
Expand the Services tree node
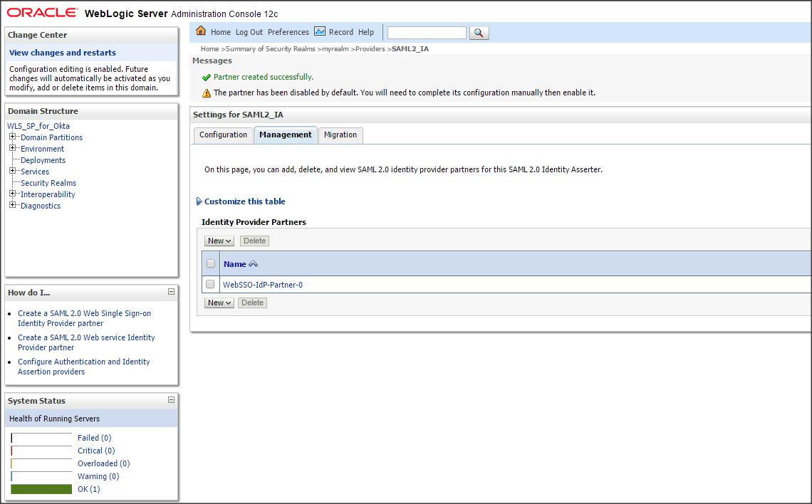point(12,171)
